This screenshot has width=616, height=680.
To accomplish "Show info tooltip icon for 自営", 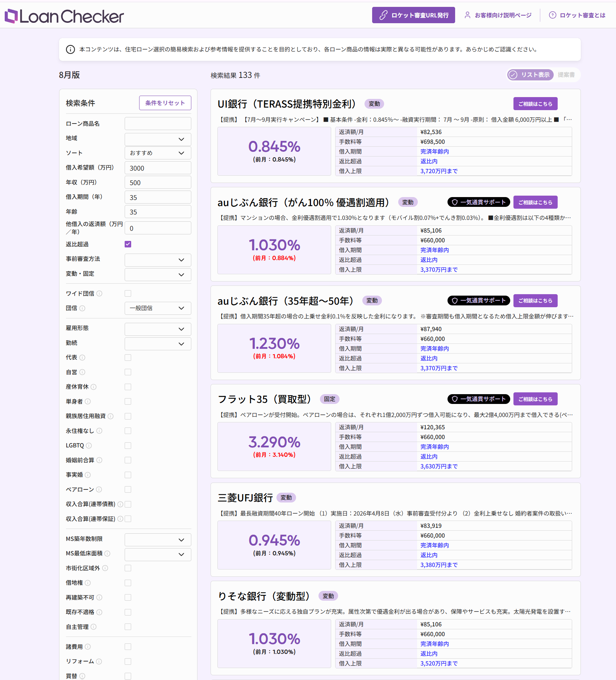I will point(82,372).
